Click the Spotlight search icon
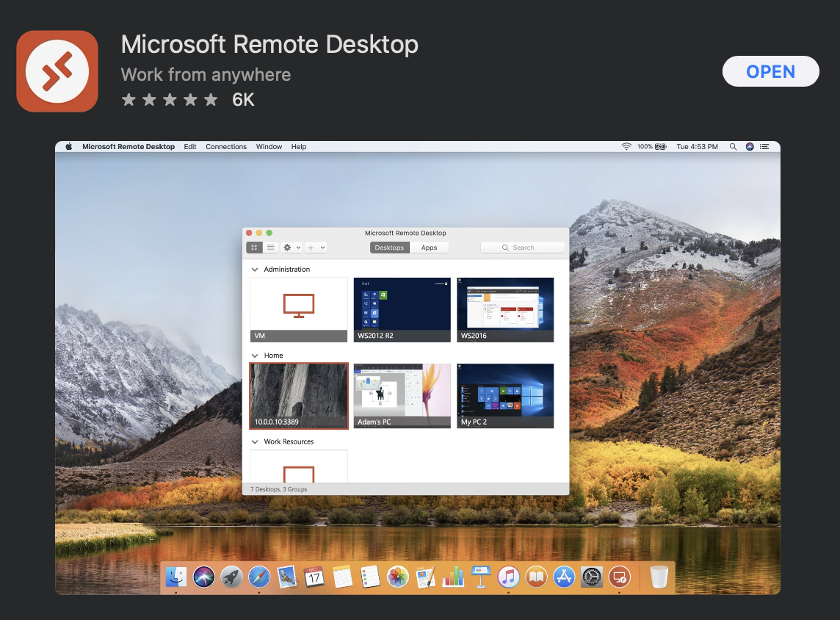Viewport: 840px width, 620px height. click(733, 146)
